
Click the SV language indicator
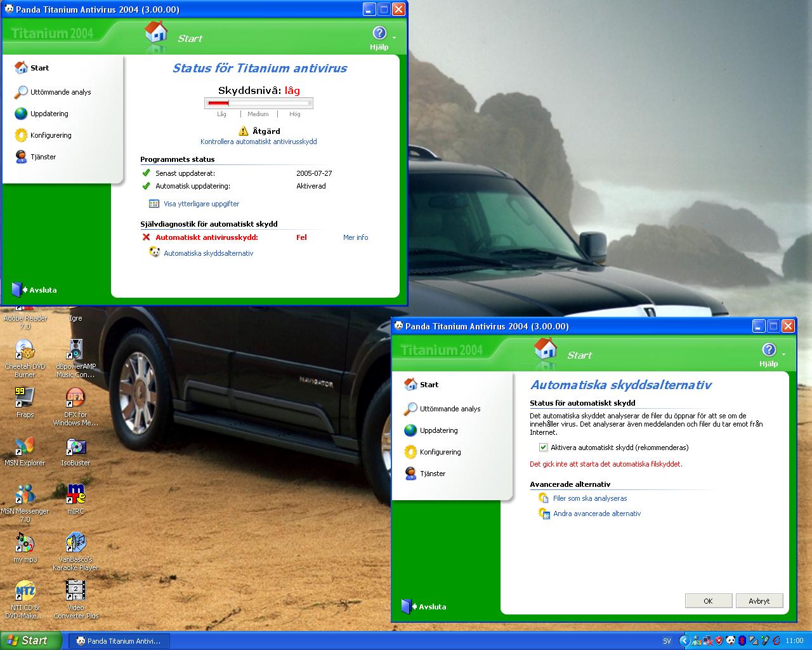tap(667, 641)
